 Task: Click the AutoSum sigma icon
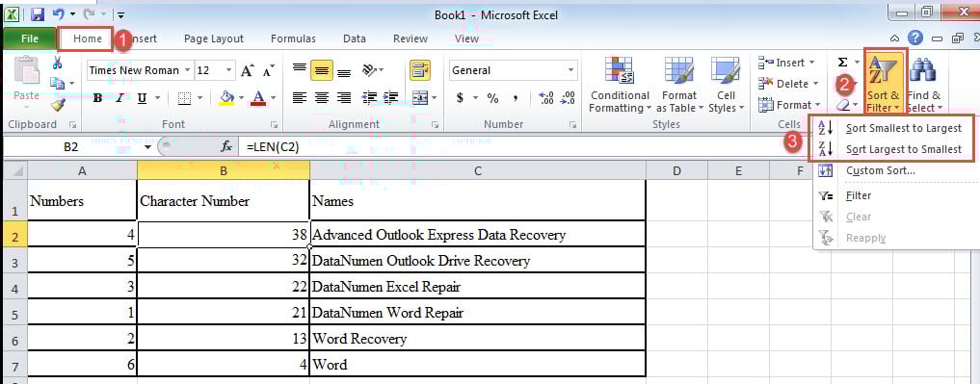(x=842, y=63)
